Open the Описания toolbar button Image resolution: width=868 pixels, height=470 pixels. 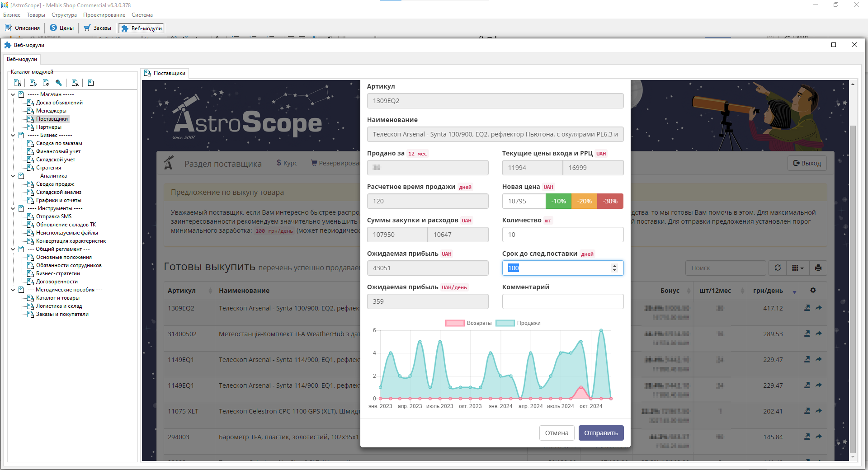(x=23, y=28)
